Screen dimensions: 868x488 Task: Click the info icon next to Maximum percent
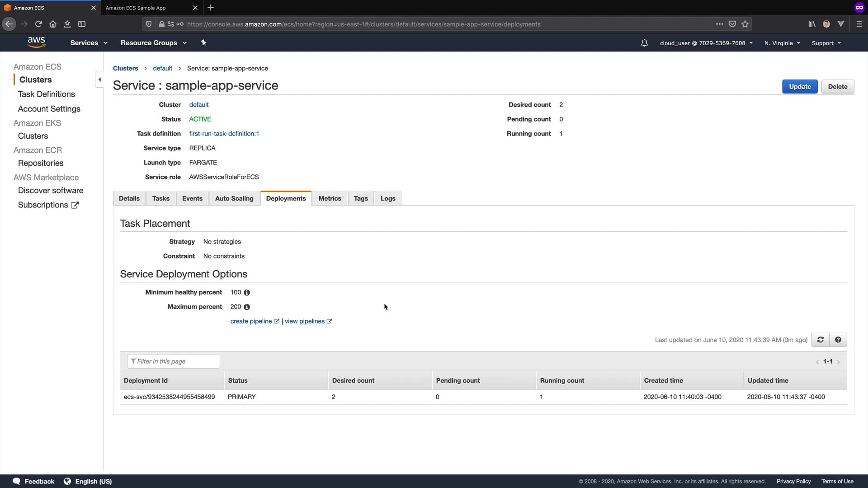tap(247, 307)
